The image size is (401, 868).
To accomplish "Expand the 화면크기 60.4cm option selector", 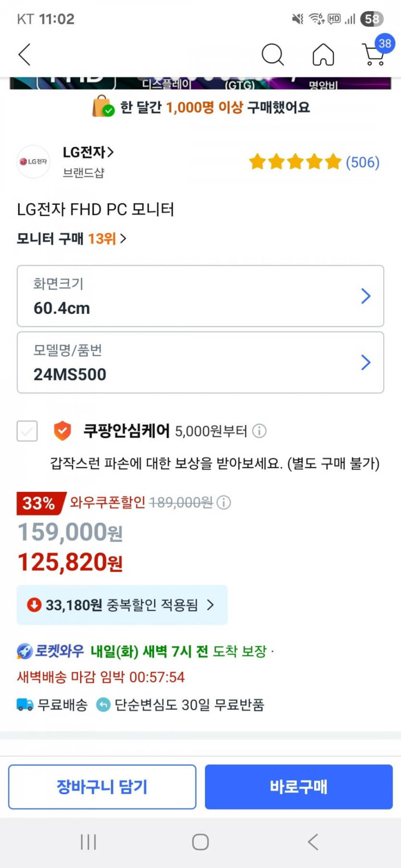I will [200, 296].
